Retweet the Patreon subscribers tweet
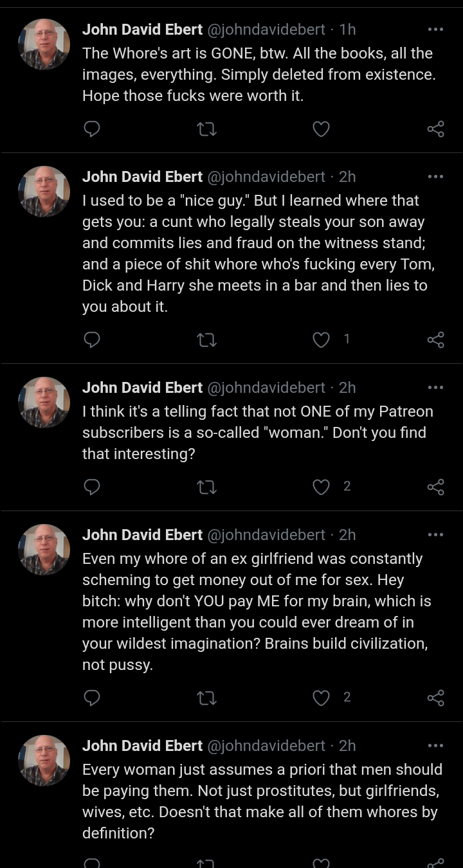The width and height of the screenshot is (463, 868). click(206, 487)
